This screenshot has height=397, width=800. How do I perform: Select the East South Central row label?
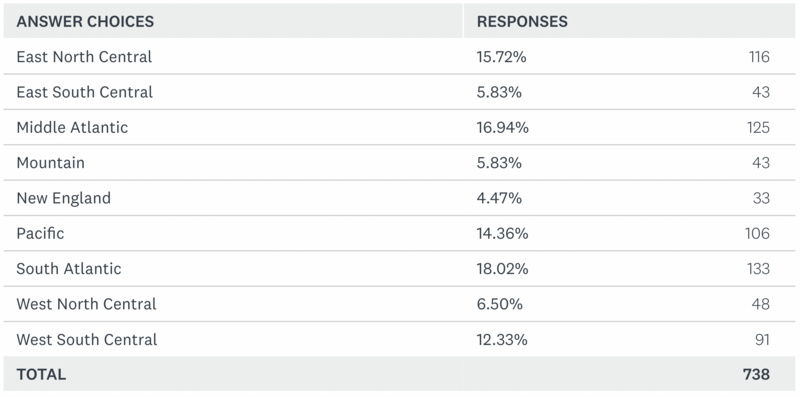[85, 92]
